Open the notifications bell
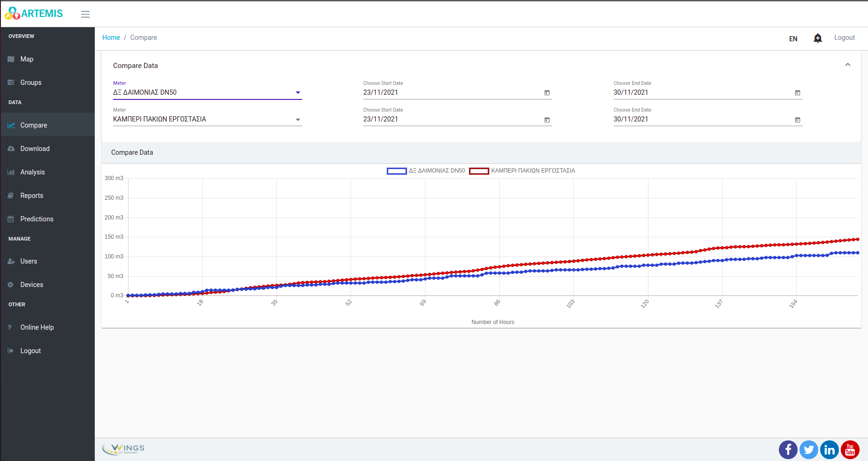This screenshot has height=461, width=868. point(817,38)
